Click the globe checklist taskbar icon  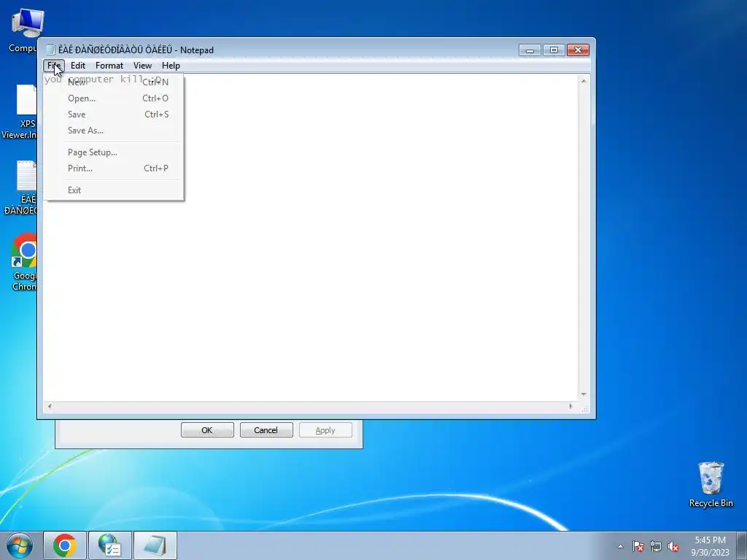(109, 545)
